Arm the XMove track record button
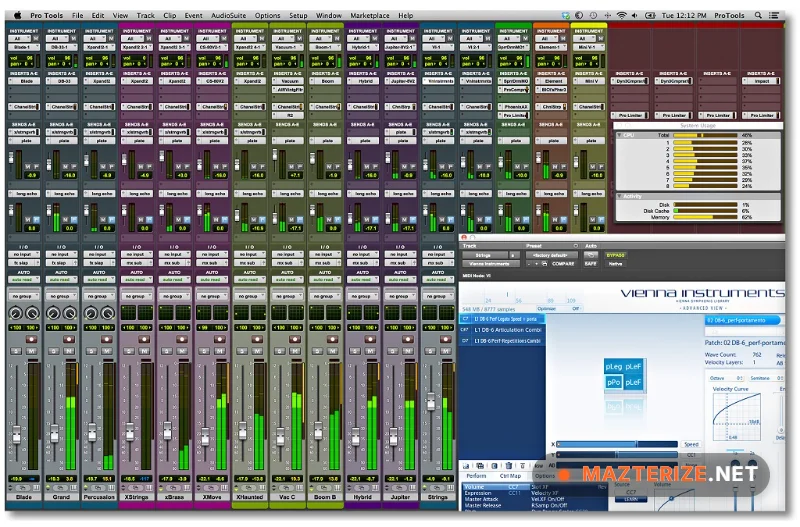The image size is (800, 527). click(x=220, y=339)
